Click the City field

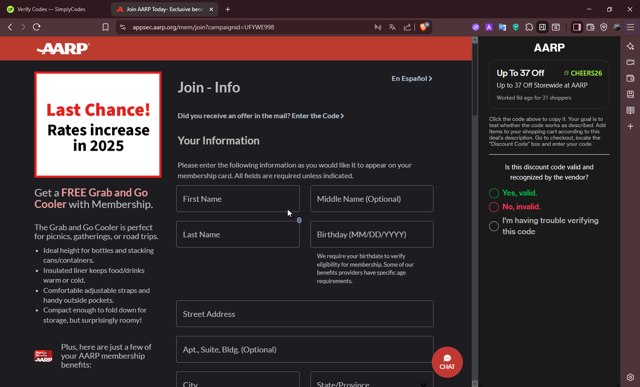click(x=238, y=380)
